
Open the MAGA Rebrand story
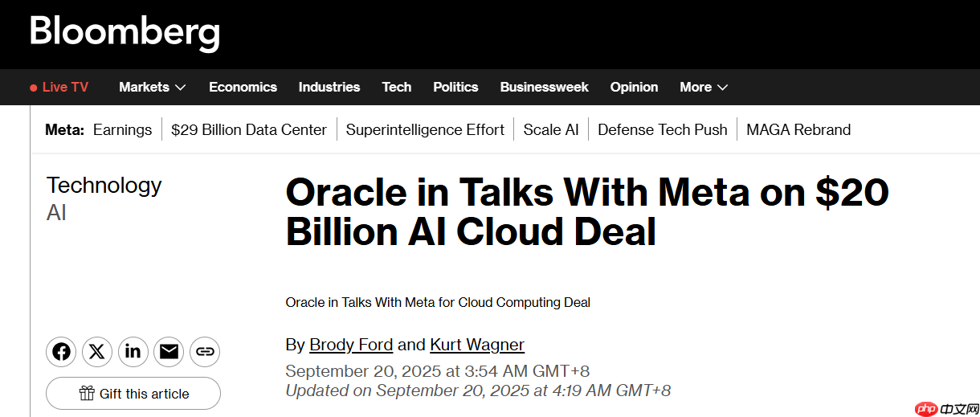click(798, 129)
